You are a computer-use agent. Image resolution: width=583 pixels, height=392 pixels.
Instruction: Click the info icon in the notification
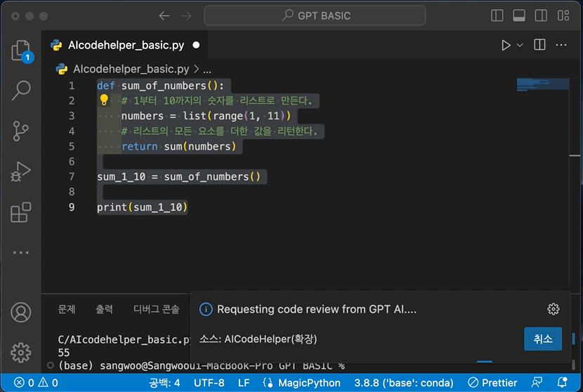206,309
